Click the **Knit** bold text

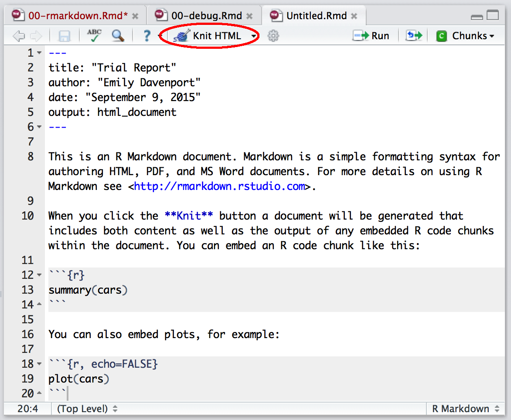[189, 216]
